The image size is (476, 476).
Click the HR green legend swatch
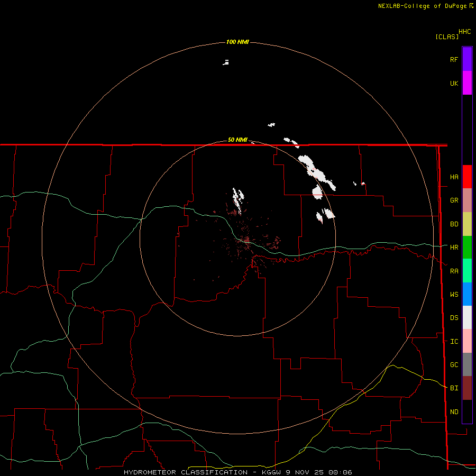(x=467, y=248)
